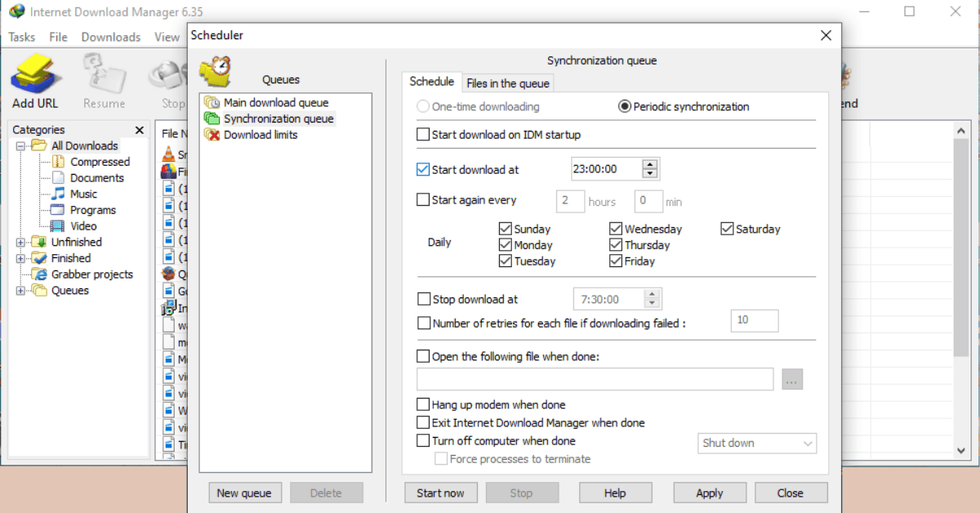Select the Synchronization queue item
Viewport: 980px width, 513px height.
pyautogui.click(x=278, y=119)
